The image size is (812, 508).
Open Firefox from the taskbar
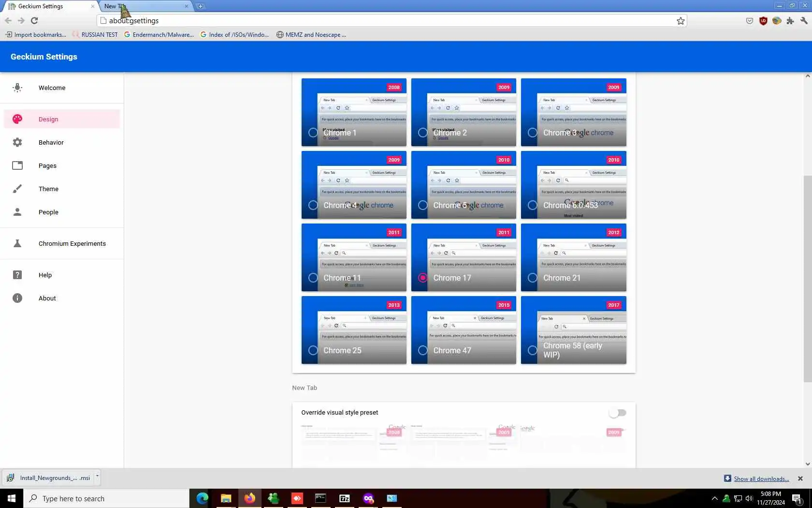point(250,498)
